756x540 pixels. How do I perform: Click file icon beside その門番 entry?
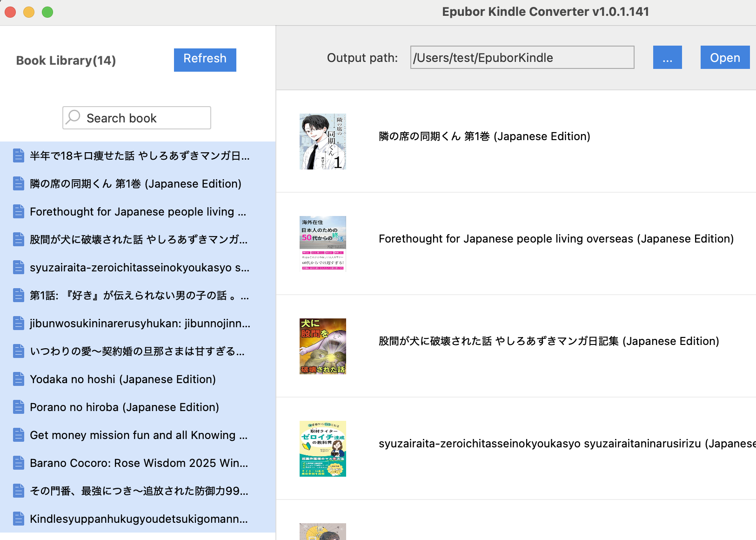click(19, 491)
